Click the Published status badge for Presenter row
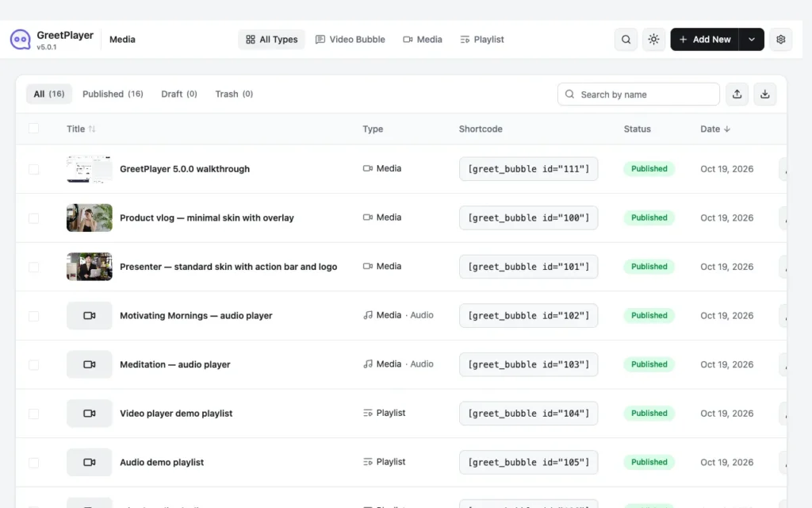The image size is (812, 508). click(x=649, y=267)
